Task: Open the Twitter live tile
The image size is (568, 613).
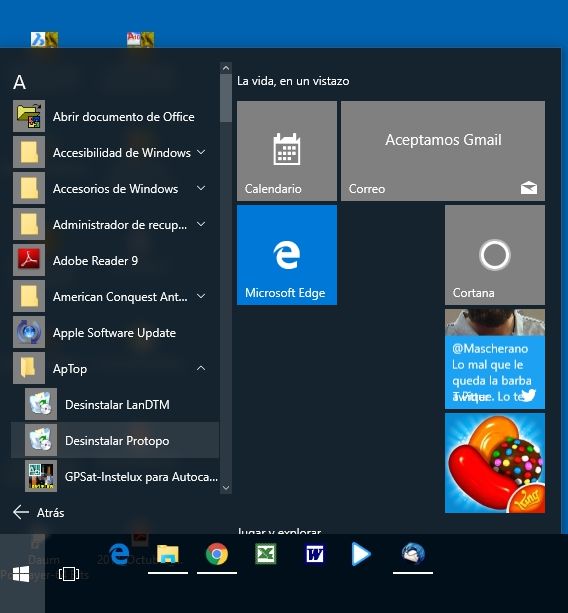Action: click(495, 359)
